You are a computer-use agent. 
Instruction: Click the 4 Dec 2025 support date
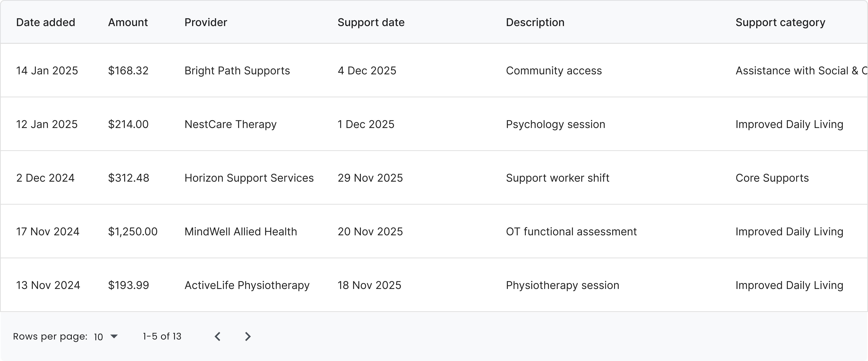coord(367,71)
